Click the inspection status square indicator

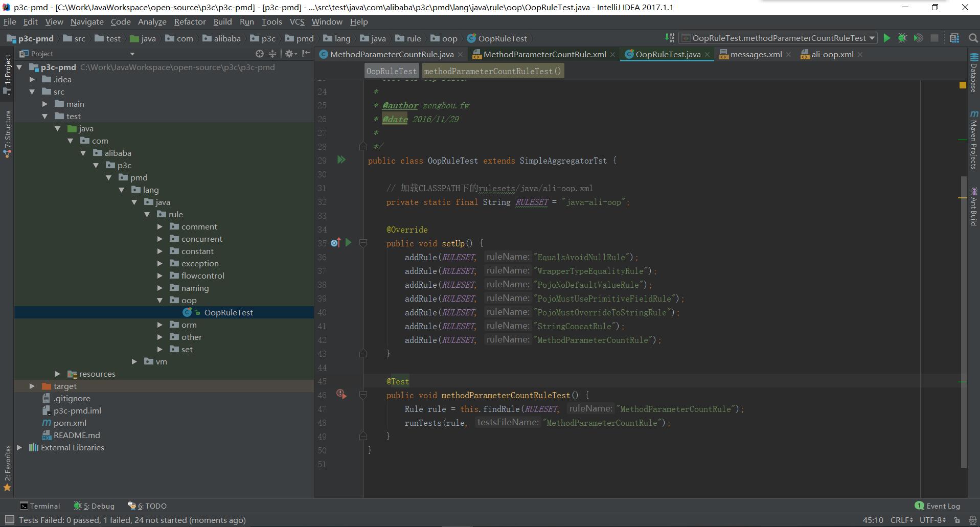pyautogui.click(x=963, y=86)
